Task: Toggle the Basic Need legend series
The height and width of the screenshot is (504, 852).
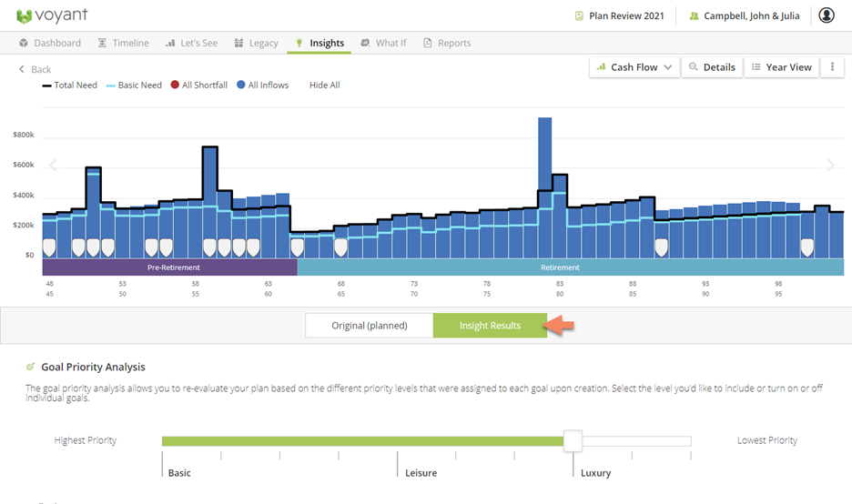Action: (134, 86)
